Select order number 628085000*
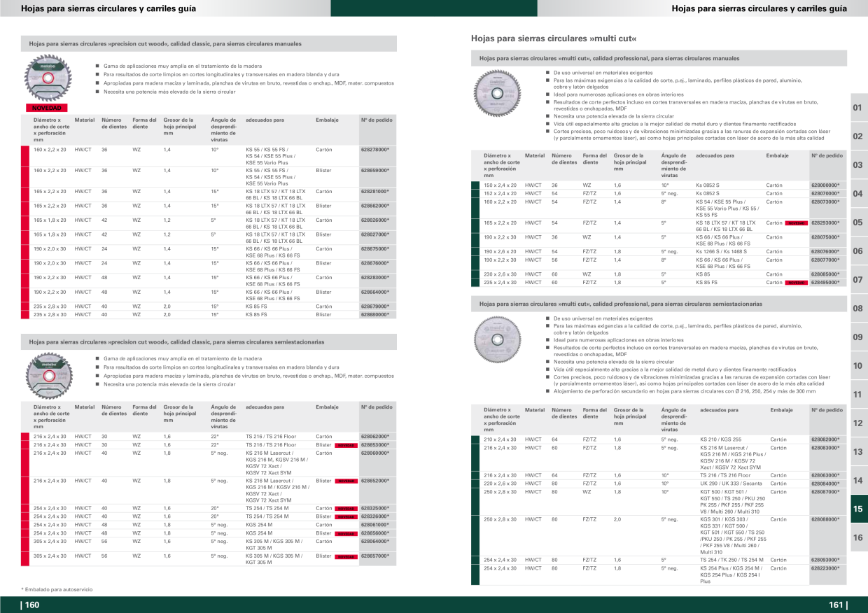Viewport: 868px width, 613px height. 825,274
